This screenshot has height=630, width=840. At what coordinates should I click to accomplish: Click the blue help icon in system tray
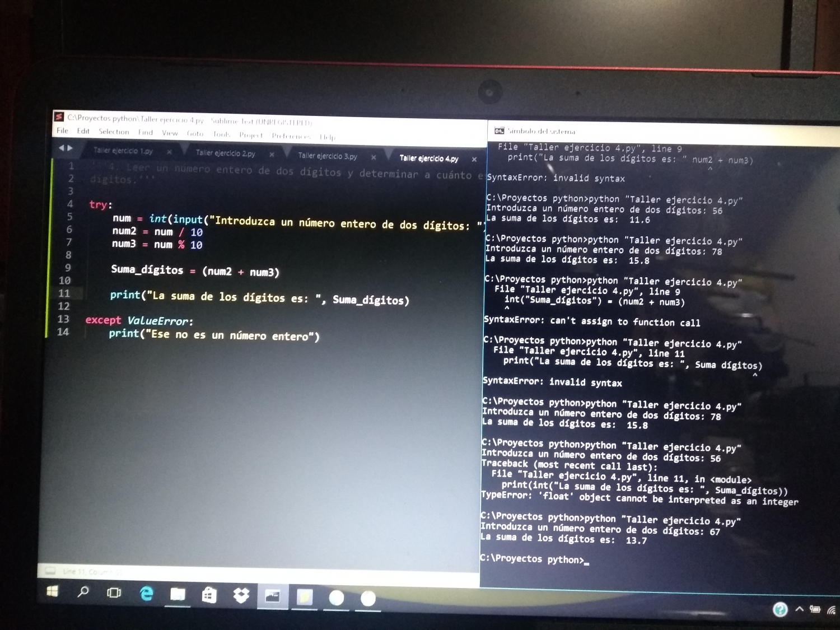(780, 609)
